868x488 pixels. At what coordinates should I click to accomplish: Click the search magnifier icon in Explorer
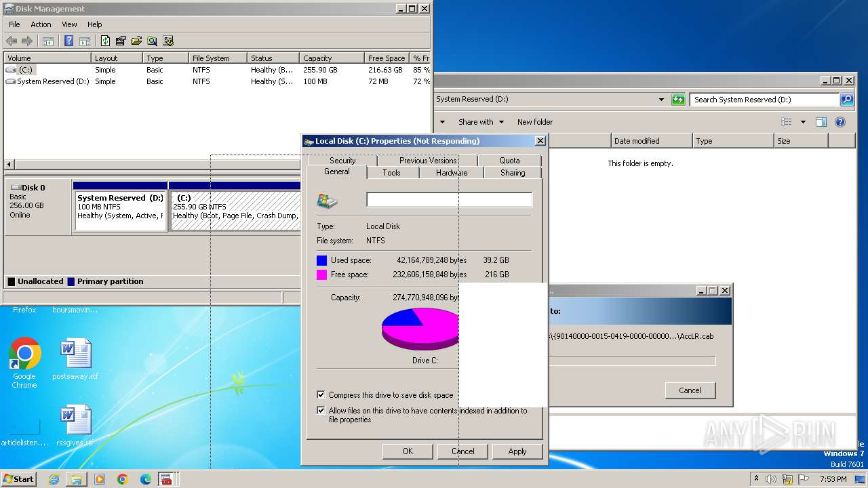847,100
